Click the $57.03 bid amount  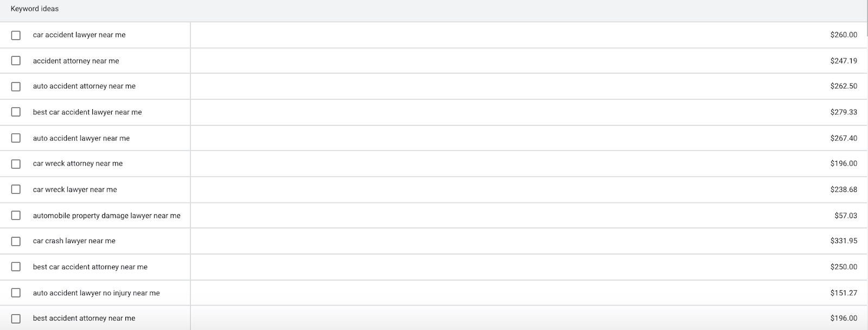(x=846, y=215)
